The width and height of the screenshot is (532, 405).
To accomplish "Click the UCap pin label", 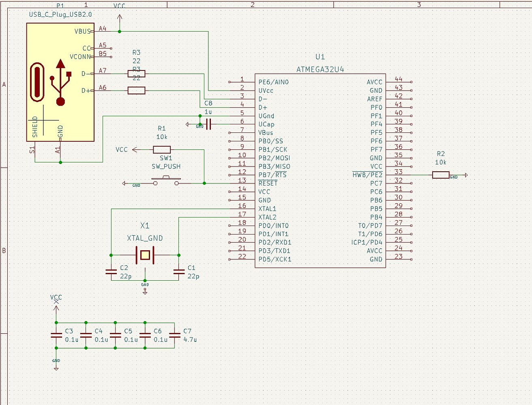I will (266, 124).
